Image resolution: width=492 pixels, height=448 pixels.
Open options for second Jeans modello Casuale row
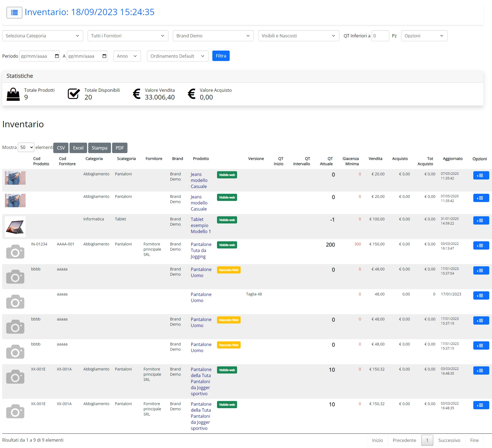pos(481,198)
